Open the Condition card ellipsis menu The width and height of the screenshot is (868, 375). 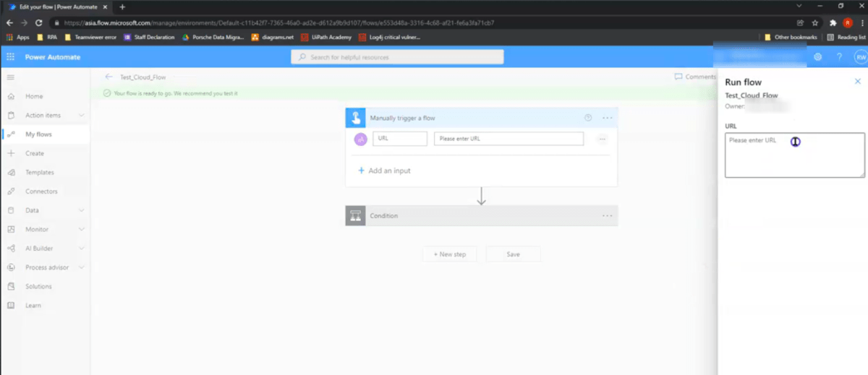tap(608, 215)
